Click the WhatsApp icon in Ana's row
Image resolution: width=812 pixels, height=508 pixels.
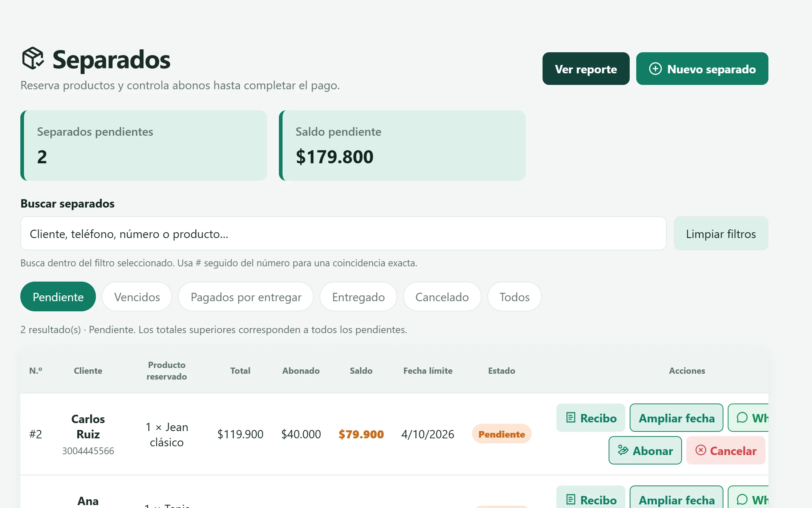coord(742,500)
